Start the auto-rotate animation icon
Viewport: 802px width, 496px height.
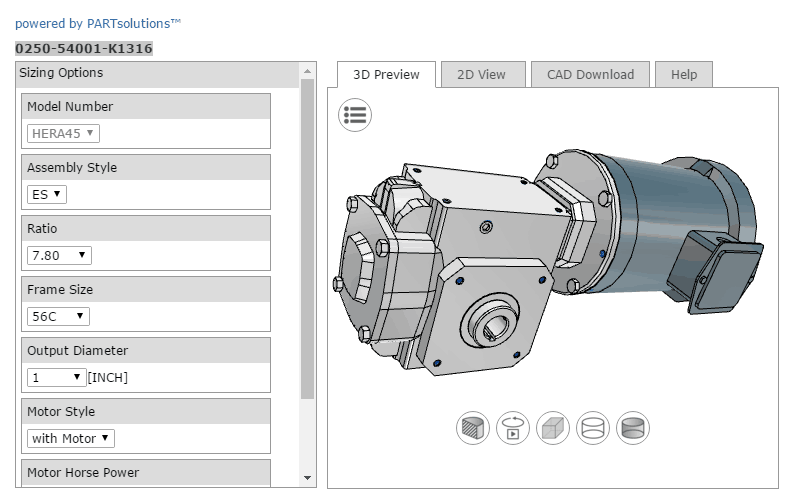(x=512, y=428)
